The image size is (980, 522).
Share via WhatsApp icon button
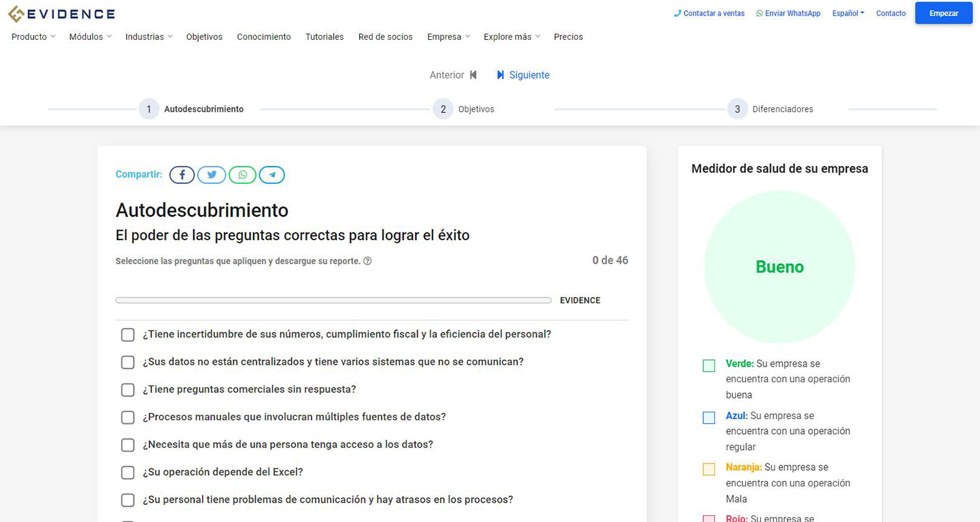tap(243, 175)
